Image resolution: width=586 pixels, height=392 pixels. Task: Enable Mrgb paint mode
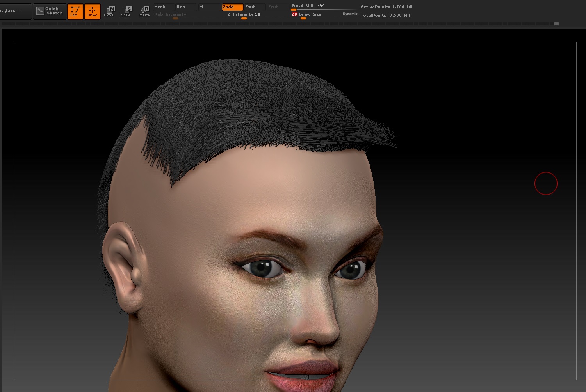coord(163,7)
